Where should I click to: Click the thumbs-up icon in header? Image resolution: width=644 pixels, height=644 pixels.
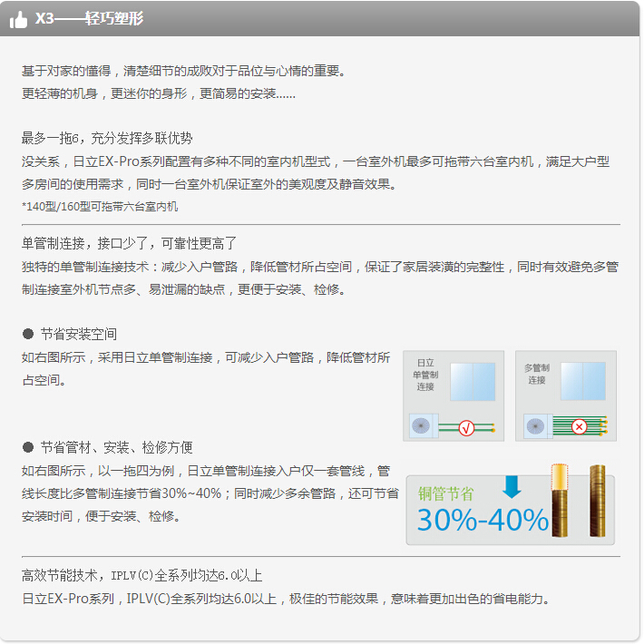point(18,19)
